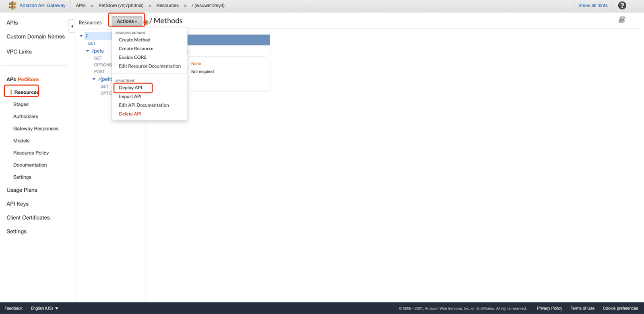Open Usage Plans in sidebar
644x314 pixels.
click(22, 190)
